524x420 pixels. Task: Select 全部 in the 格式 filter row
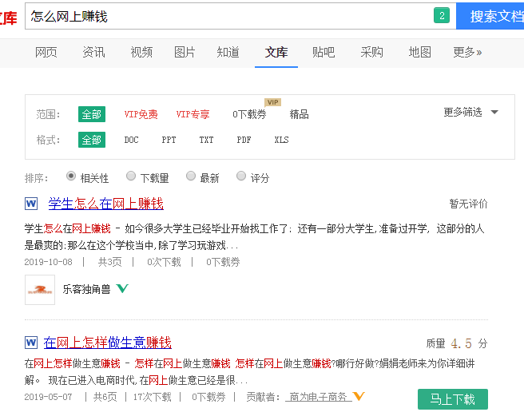click(x=92, y=140)
